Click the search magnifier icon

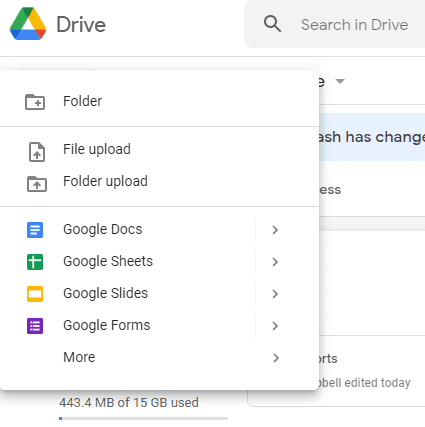[x=272, y=24]
